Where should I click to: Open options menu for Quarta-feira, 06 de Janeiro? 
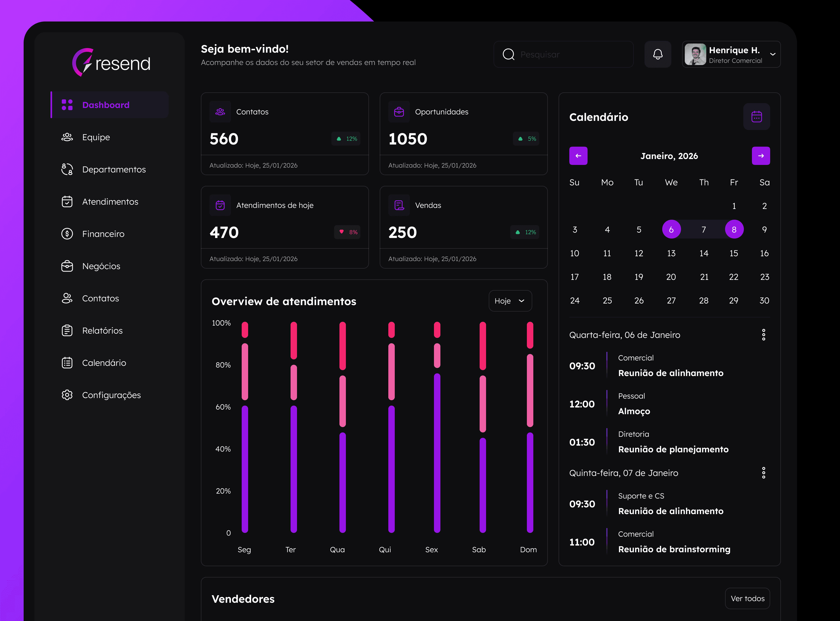tap(763, 335)
